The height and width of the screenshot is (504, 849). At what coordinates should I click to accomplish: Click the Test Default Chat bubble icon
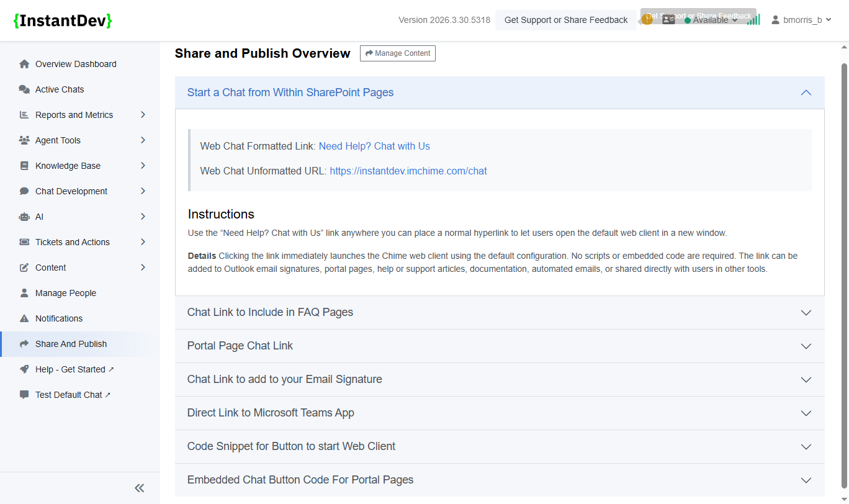click(x=24, y=395)
